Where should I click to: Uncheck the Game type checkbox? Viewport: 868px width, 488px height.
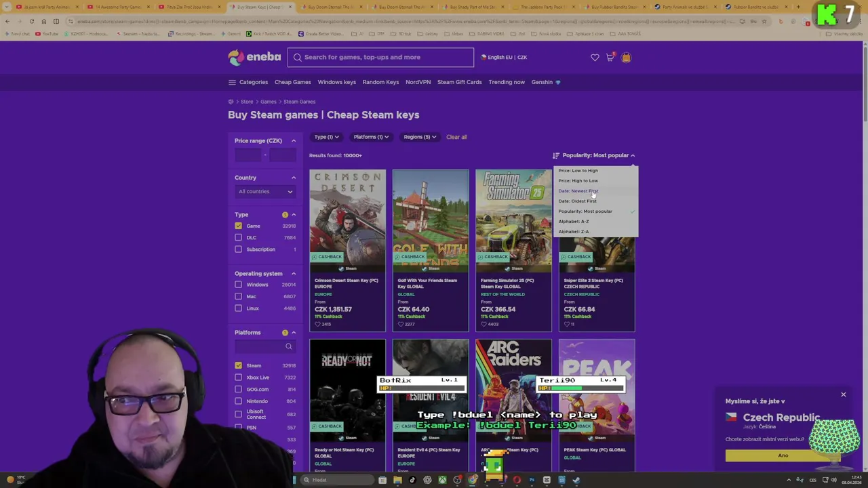[238, 226]
